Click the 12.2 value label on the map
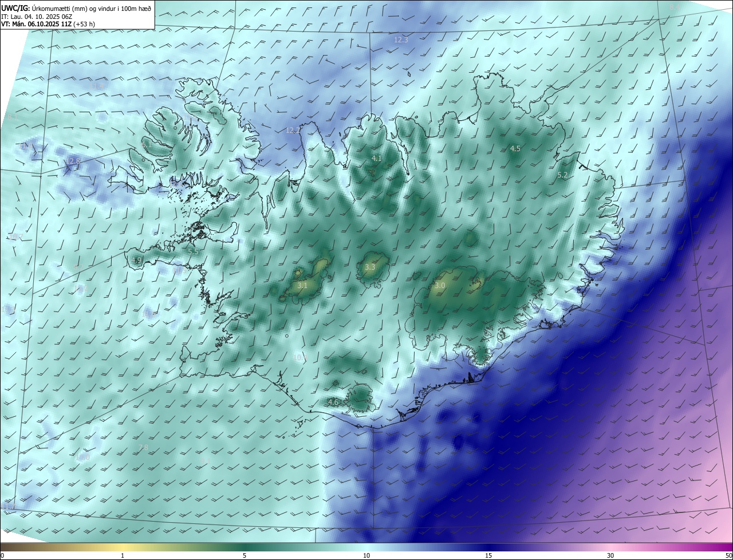733x560 pixels. coord(293,131)
